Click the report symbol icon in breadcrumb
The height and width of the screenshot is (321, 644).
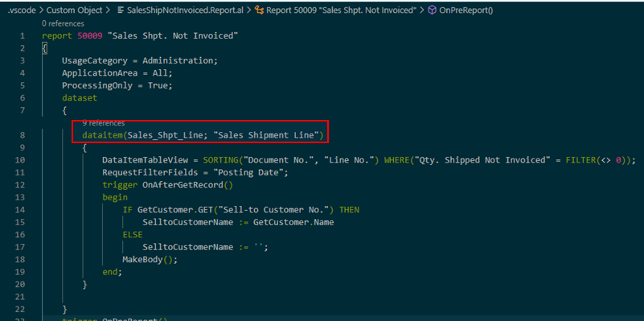pyautogui.click(x=259, y=10)
